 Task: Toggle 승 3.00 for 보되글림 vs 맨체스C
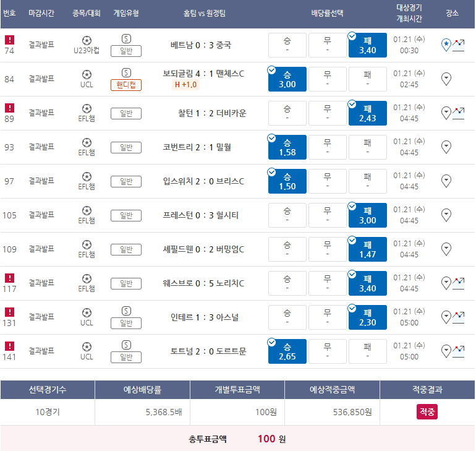tap(287, 79)
